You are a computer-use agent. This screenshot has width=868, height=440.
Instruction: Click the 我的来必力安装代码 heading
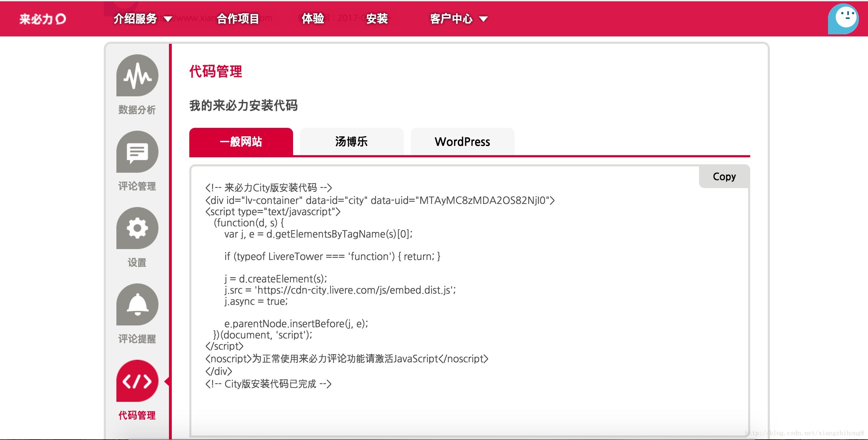(244, 105)
